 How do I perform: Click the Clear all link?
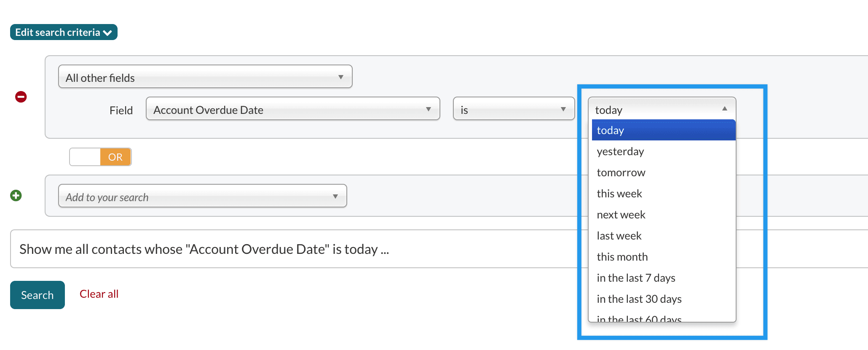[x=99, y=294]
